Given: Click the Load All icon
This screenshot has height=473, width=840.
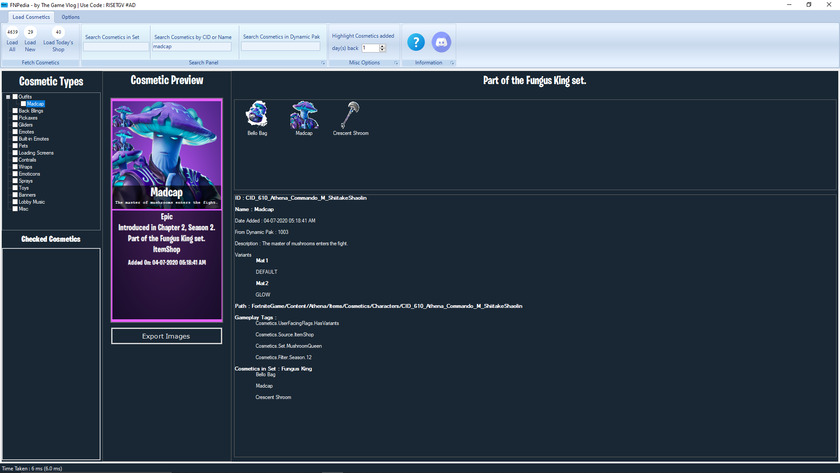Looking at the screenshot, I should point(13,33).
